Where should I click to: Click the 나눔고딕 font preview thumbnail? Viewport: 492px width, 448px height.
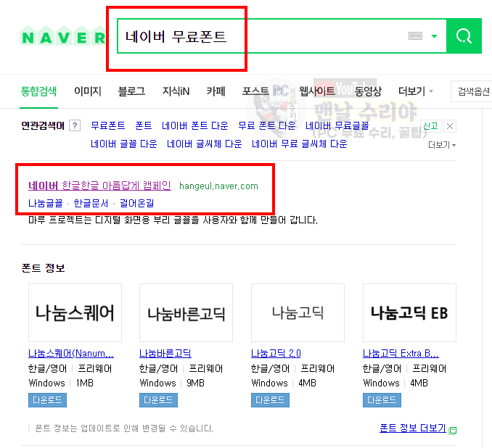(298, 312)
